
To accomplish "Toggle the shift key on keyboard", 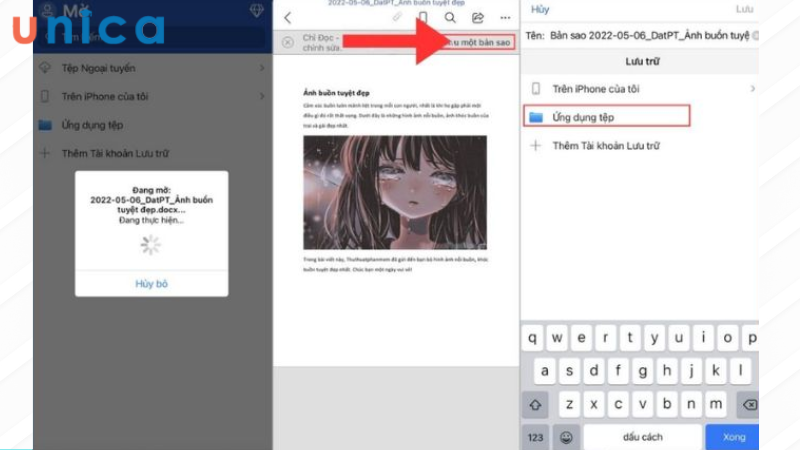I will tap(536, 404).
